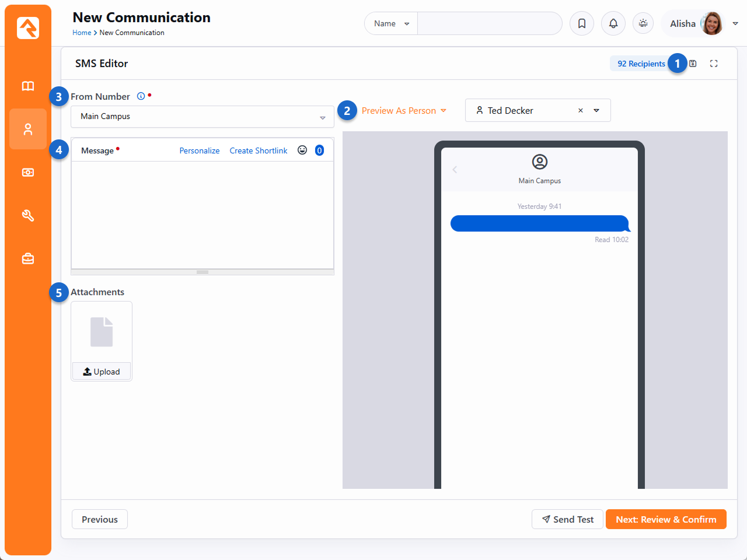Open the briefcase admin icon in sidebar
This screenshot has width=747, height=560.
pyautogui.click(x=28, y=258)
